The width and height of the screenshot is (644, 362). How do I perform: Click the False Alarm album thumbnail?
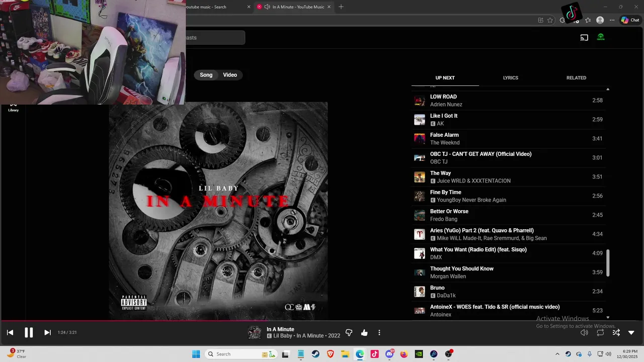click(x=420, y=139)
